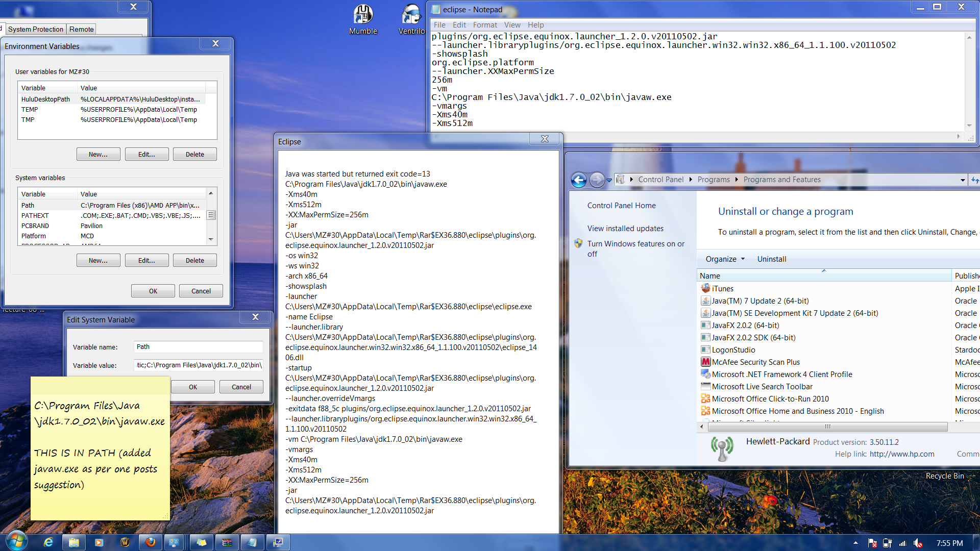This screenshot has height=551, width=980.
Task: Click Delete under System variables
Action: pyautogui.click(x=194, y=260)
